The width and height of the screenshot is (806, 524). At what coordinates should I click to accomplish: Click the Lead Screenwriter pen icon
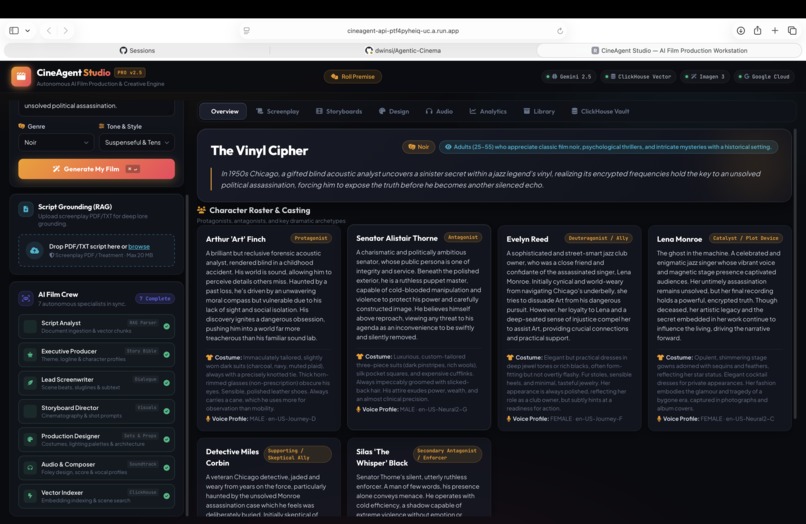click(30, 383)
